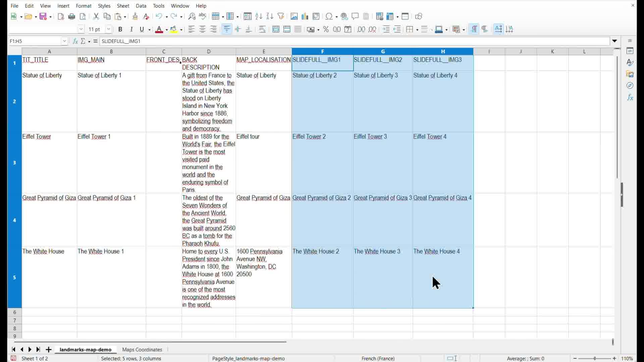Screen dimensions: 644x362
Task: Toggle Wrap Text option
Action: click(x=263, y=29)
